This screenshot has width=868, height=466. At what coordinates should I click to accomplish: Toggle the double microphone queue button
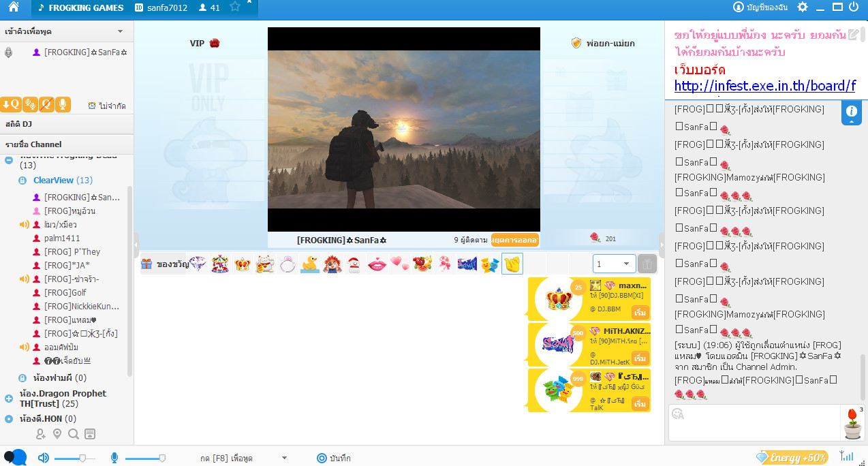[x=29, y=104]
